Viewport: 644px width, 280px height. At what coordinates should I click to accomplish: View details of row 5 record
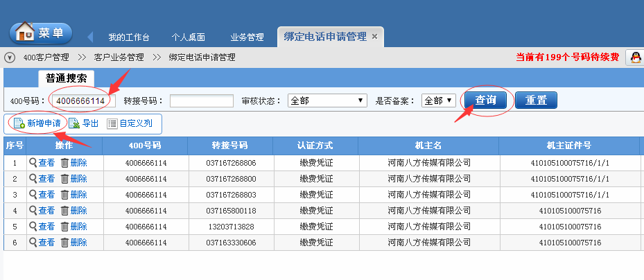pos(42,227)
